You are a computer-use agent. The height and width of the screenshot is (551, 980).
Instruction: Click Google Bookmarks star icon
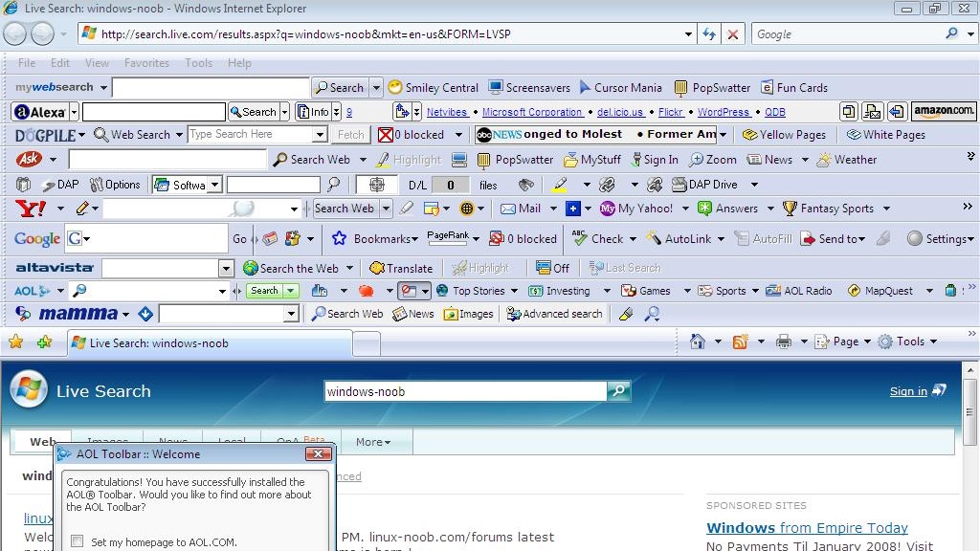point(339,239)
